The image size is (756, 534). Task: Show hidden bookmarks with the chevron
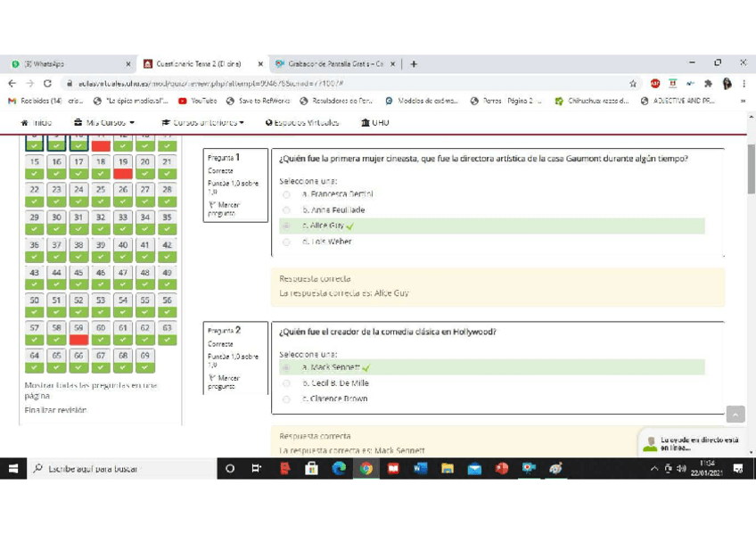pyautogui.click(x=743, y=101)
